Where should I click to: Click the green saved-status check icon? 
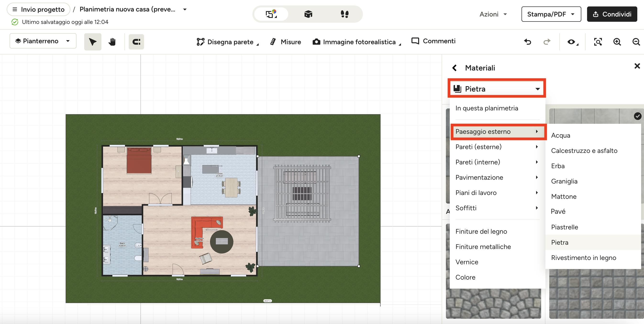pyautogui.click(x=15, y=22)
